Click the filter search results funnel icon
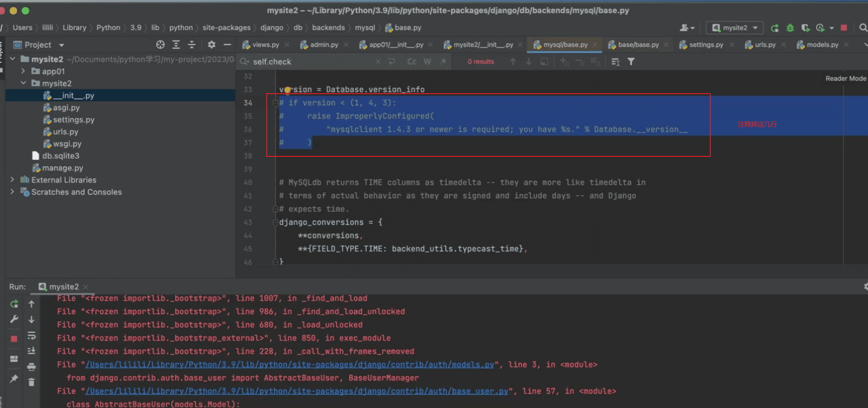This screenshot has height=408, width=868. pyautogui.click(x=631, y=61)
